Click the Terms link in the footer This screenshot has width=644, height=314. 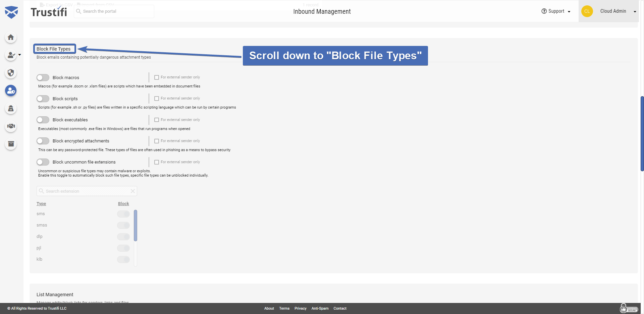click(x=284, y=308)
